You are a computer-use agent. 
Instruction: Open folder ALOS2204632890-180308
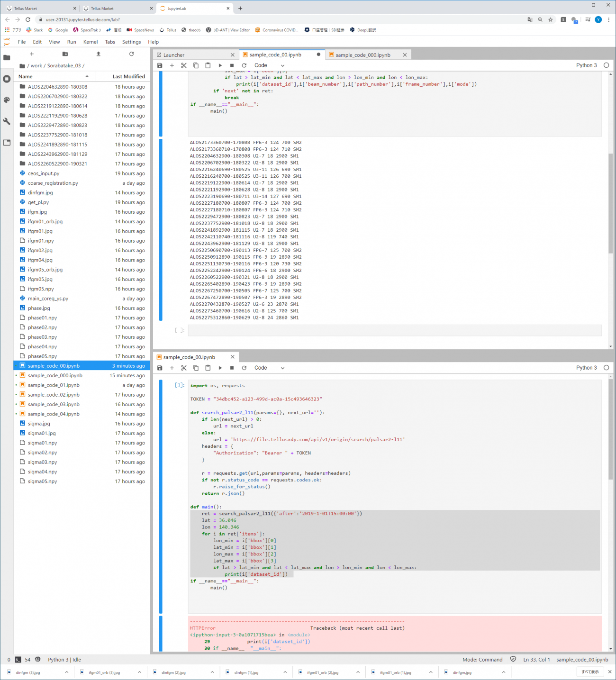coord(82,87)
